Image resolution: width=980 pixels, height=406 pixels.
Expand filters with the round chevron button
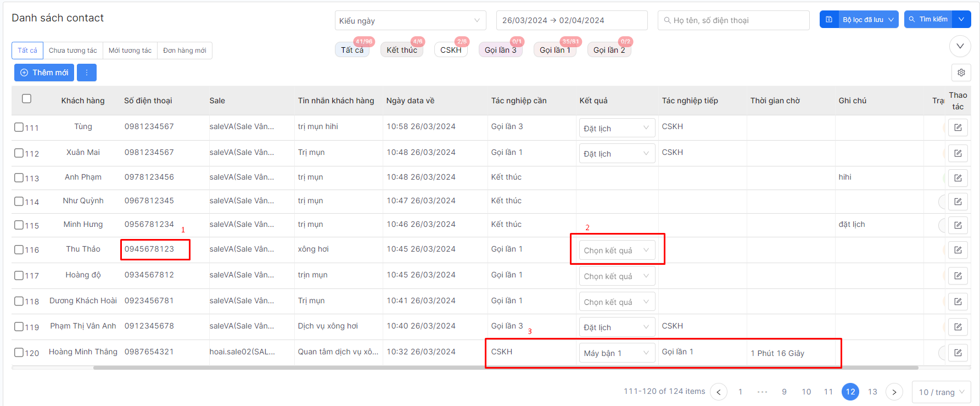click(x=960, y=46)
